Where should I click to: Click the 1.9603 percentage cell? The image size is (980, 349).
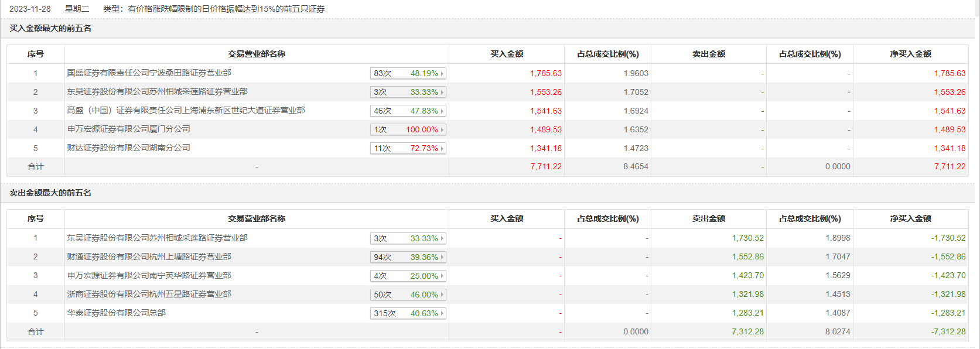(636, 73)
